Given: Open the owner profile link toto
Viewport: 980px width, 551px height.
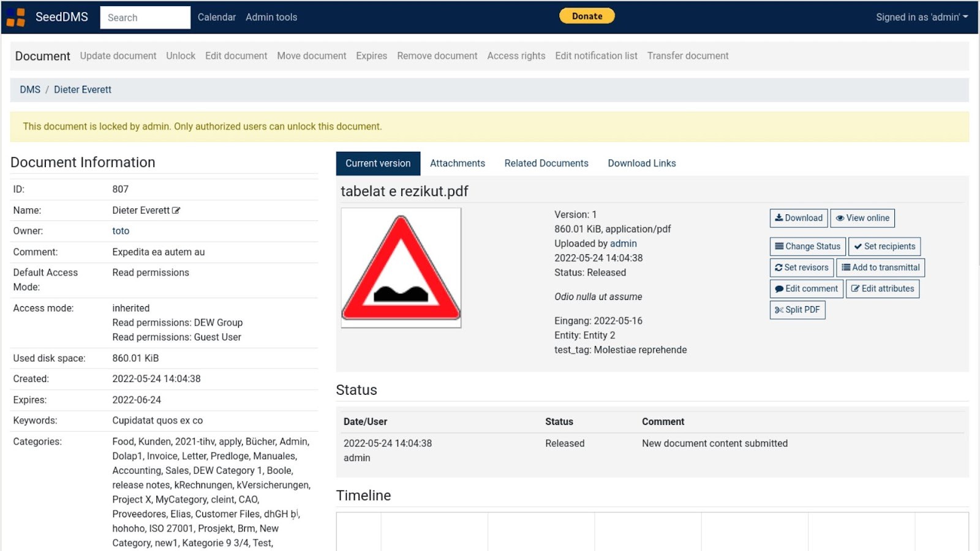Looking at the screenshot, I should tap(120, 231).
